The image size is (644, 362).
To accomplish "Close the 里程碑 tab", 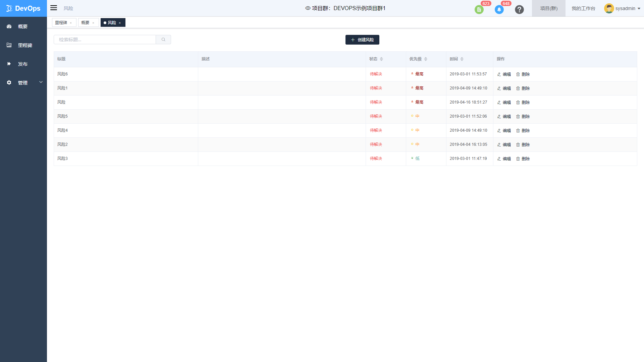I will point(71,23).
